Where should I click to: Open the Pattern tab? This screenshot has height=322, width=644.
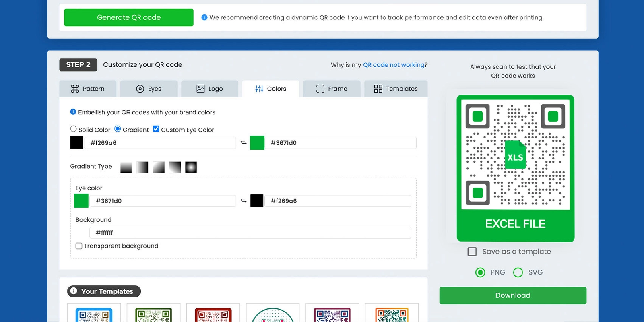coord(88,89)
